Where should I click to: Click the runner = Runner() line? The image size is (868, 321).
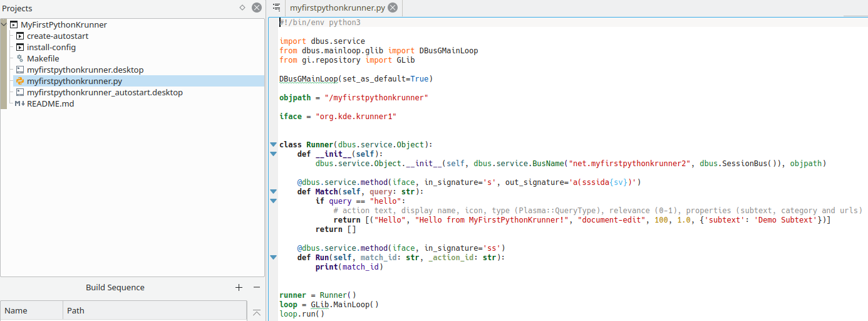tap(318, 295)
